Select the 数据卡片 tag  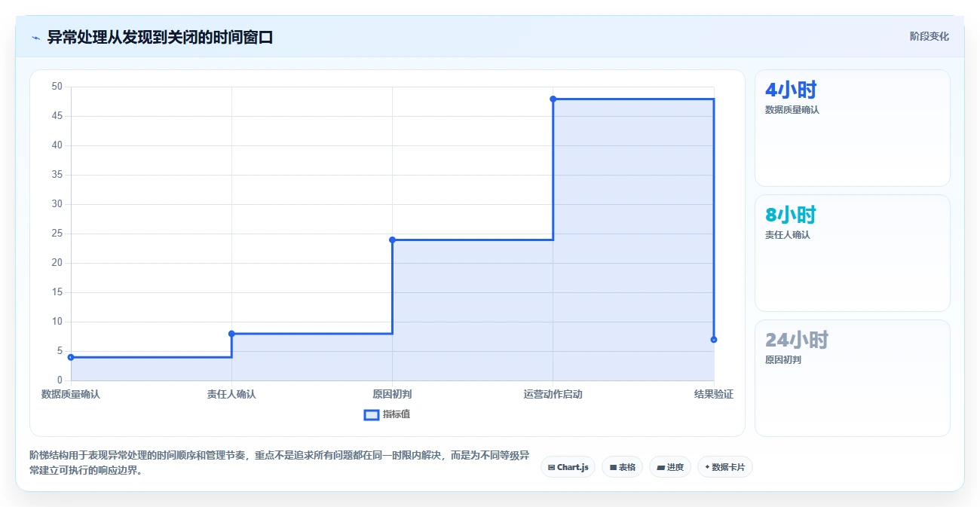click(724, 467)
